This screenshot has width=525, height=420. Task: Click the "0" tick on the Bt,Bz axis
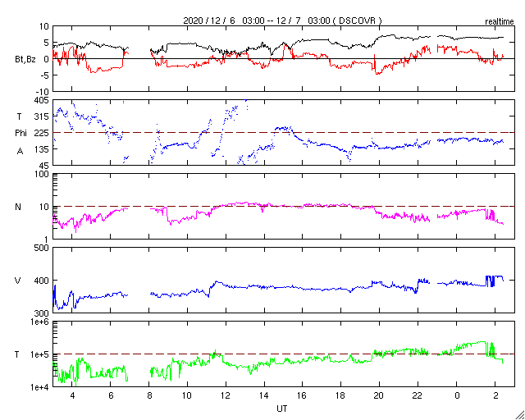tap(46, 59)
